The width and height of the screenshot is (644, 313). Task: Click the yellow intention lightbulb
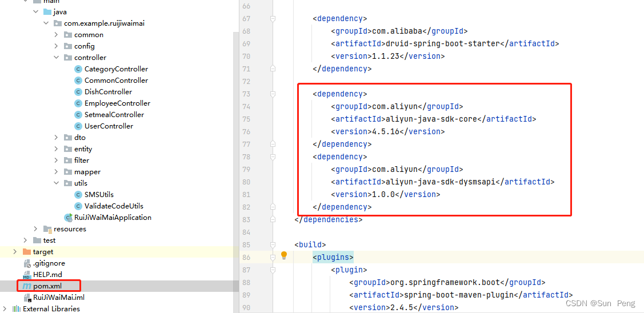click(284, 255)
